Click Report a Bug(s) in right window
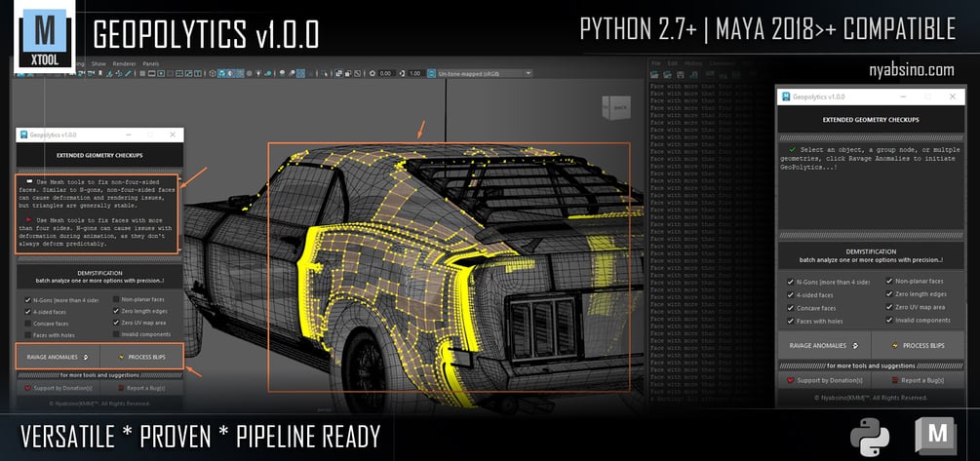Screen dimensions: 980x461 pyautogui.click(x=918, y=380)
